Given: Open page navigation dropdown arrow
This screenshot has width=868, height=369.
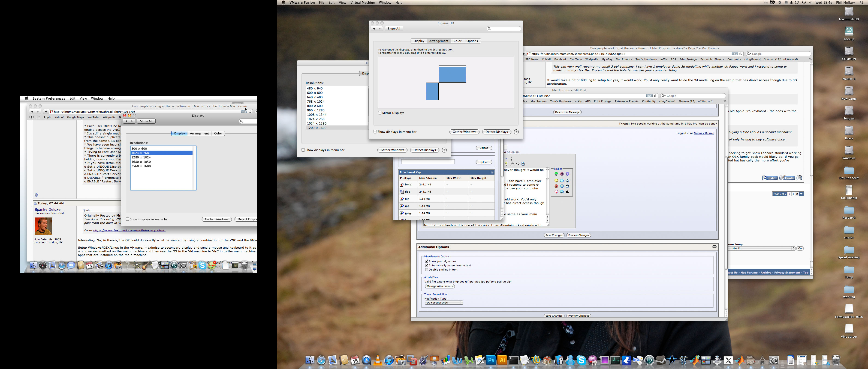Looking at the screenshot, I should (801, 194).
